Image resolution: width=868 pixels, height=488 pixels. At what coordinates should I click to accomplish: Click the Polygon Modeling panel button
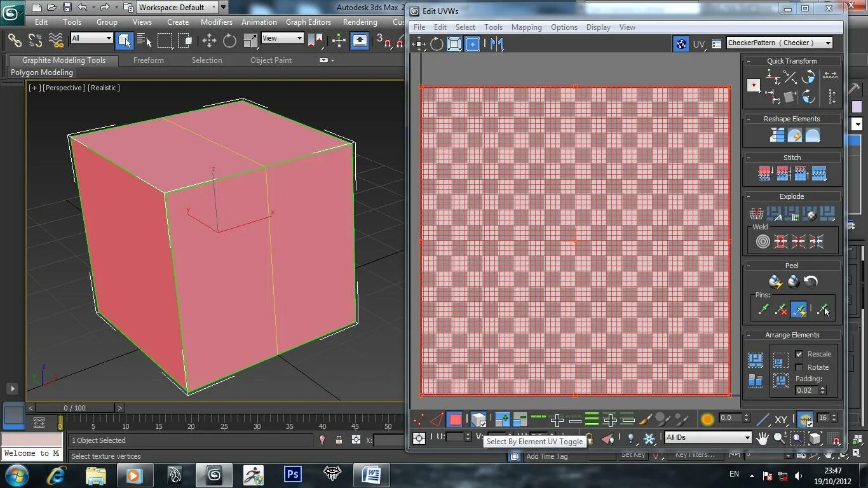click(42, 72)
